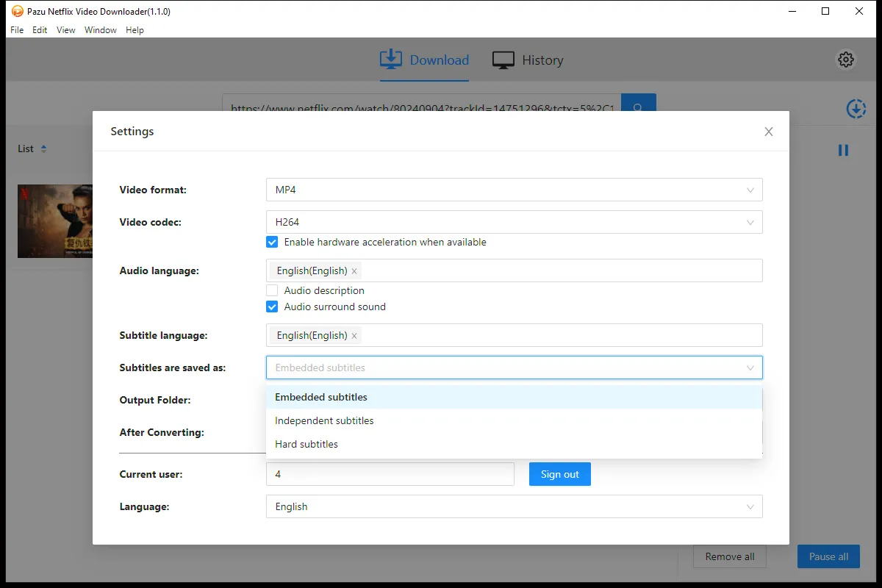Click the Pazu app logo in title bar
The height and width of the screenshot is (588, 882).
pyautogui.click(x=18, y=11)
